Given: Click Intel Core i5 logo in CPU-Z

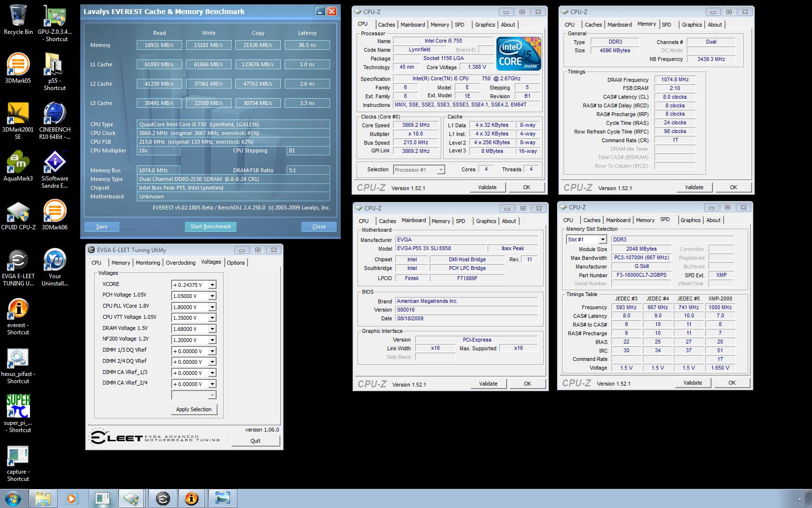Looking at the screenshot, I should point(519,53).
